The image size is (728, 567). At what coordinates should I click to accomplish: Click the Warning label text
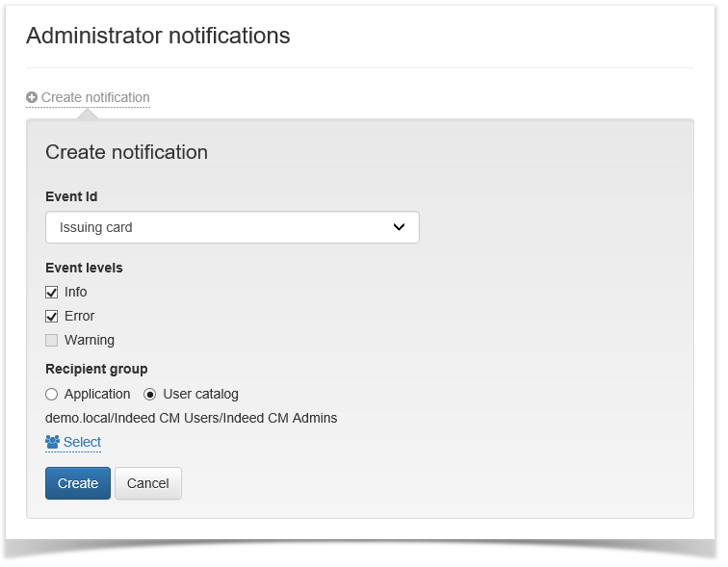[x=90, y=340]
